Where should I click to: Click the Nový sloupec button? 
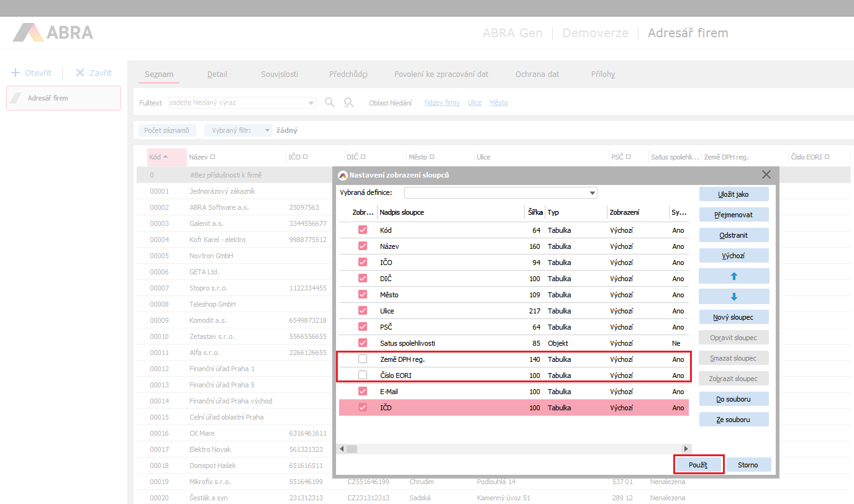[734, 317]
